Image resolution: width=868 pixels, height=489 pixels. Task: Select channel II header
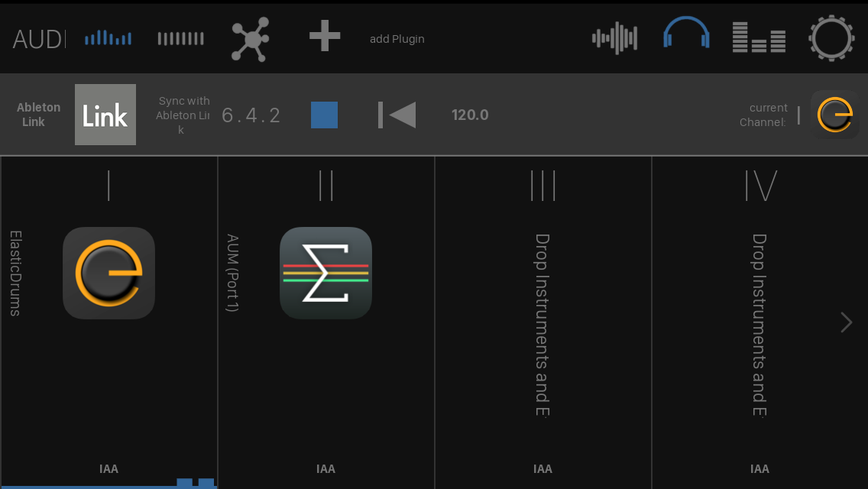(x=326, y=185)
